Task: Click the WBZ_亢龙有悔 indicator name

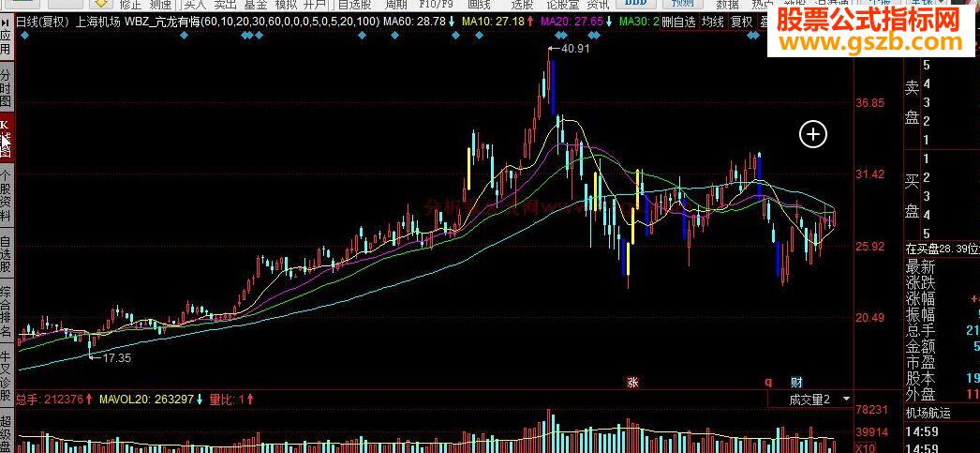Action: click(x=162, y=22)
